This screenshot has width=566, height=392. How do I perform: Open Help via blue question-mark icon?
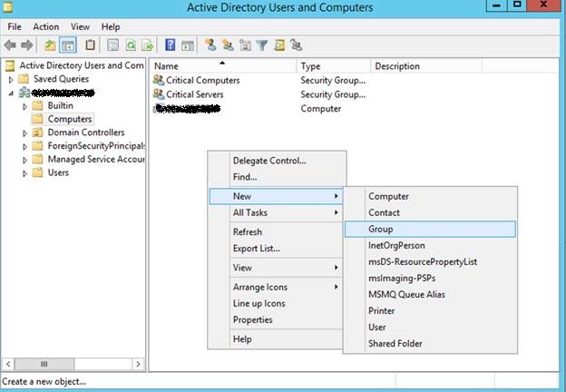point(170,45)
